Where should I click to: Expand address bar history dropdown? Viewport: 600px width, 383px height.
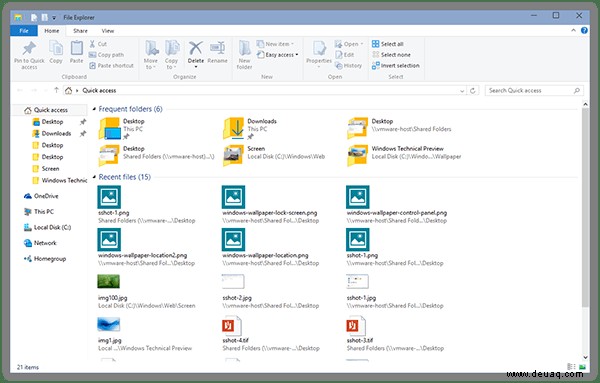[462, 91]
